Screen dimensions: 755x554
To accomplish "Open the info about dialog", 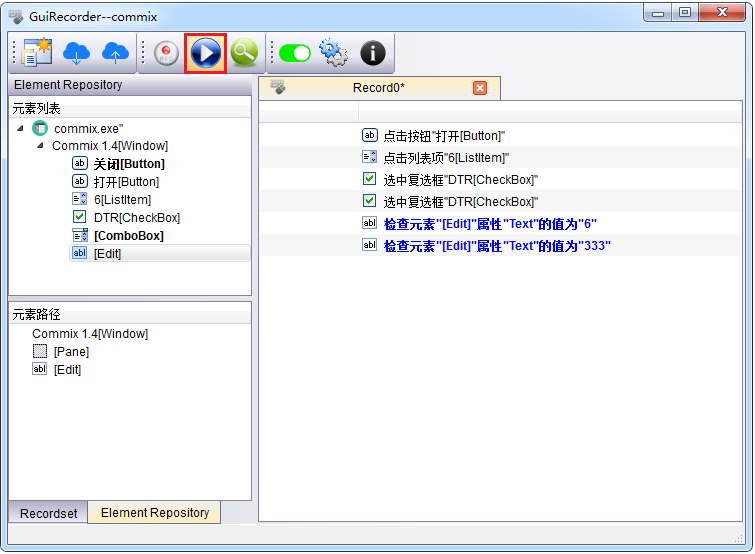I will (373, 53).
